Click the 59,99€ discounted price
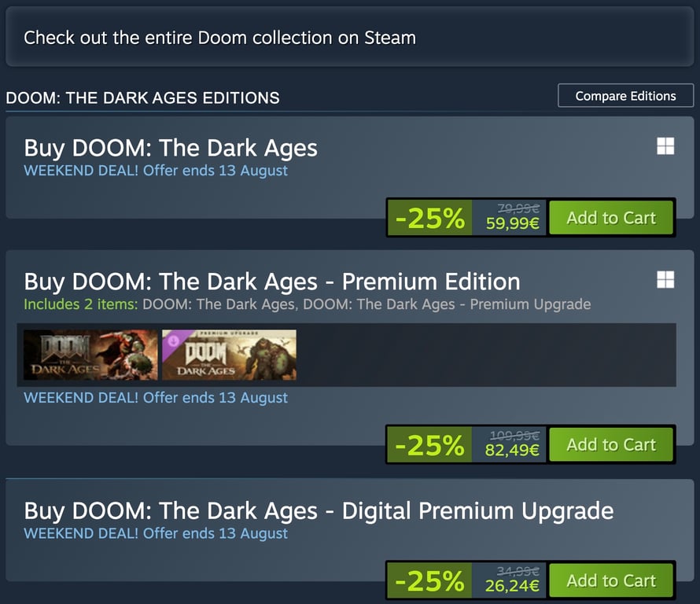Viewport: 700px width, 604px height. pos(512,223)
